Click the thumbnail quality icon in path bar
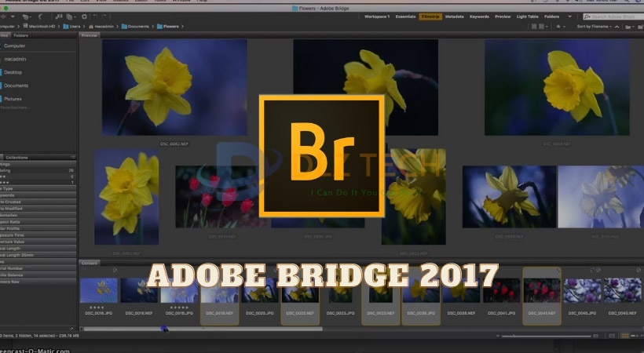The image size is (644, 353). [536, 26]
